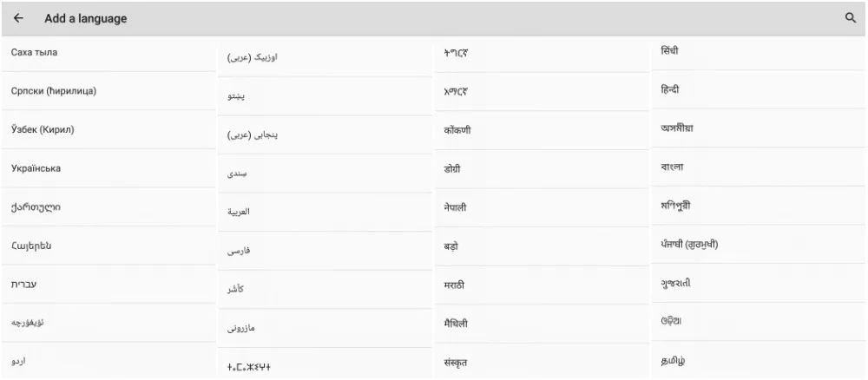Select the Tifinagh ⵜⴰⵎⴰⵣⵉⵖⵜ entry
This screenshot has width=868, height=380.
click(325, 365)
